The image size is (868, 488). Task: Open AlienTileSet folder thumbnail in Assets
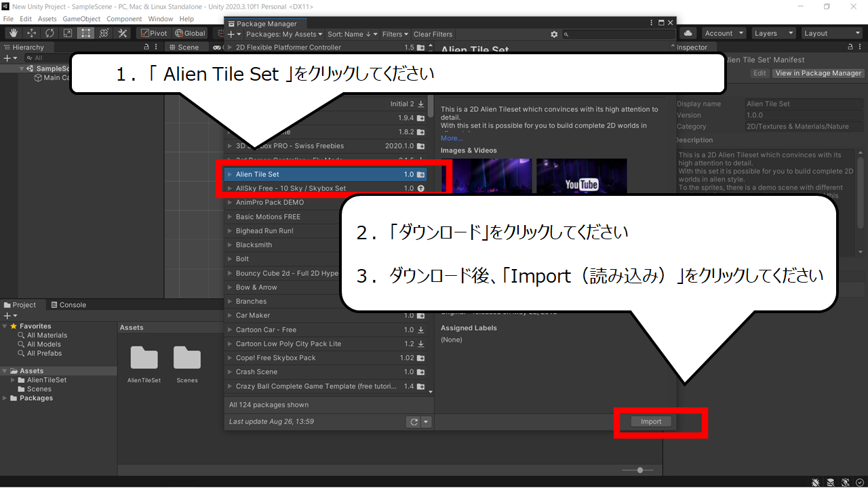coord(144,358)
